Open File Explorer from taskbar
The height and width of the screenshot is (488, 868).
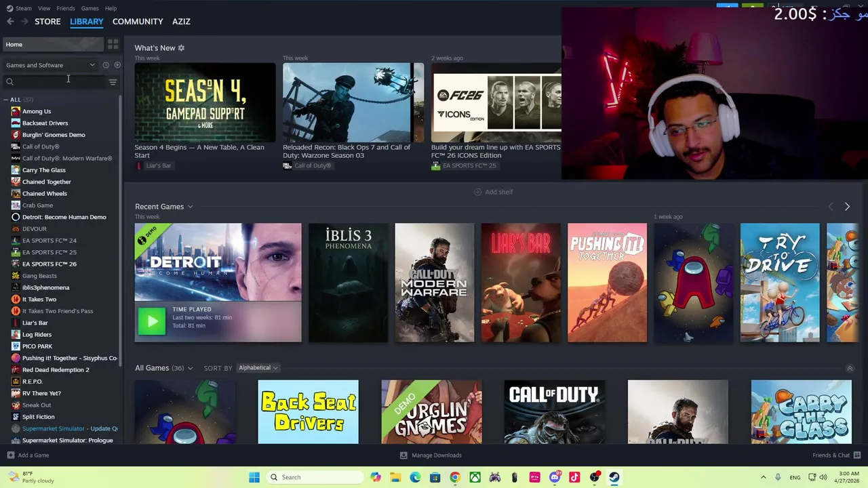[395, 477]
